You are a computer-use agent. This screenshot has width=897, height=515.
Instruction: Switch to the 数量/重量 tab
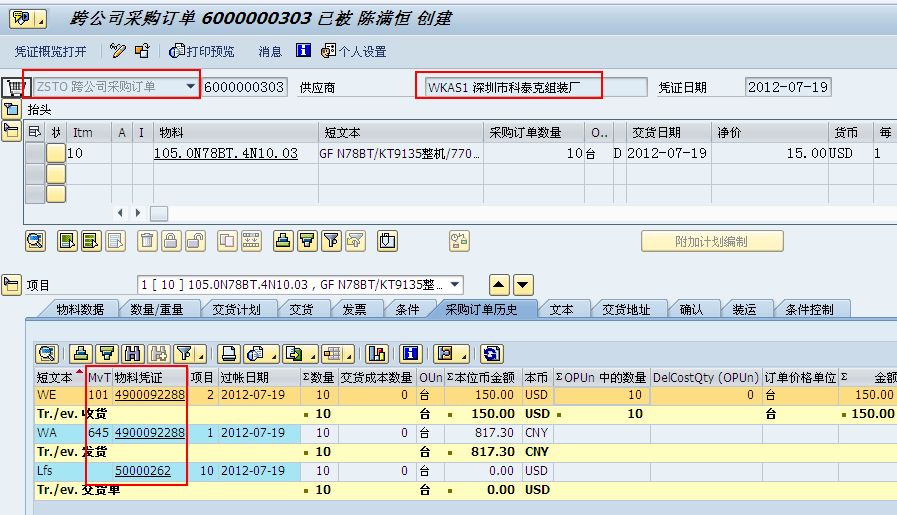pyautogui.click(x=157, y=309)
